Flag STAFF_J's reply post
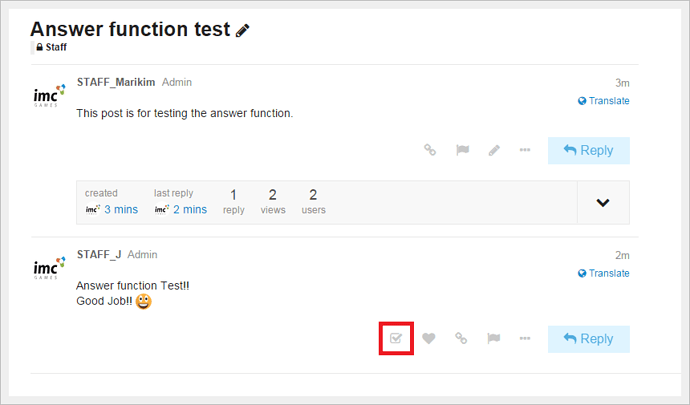Screen dimensions: 690x405 (x=493, y=338)
